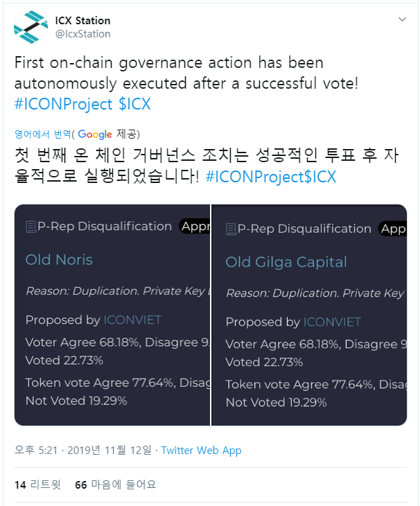The width and height of the screenshot is (420, 506).
Task: Expand the tweet options chevron menu
Action: 402,19
